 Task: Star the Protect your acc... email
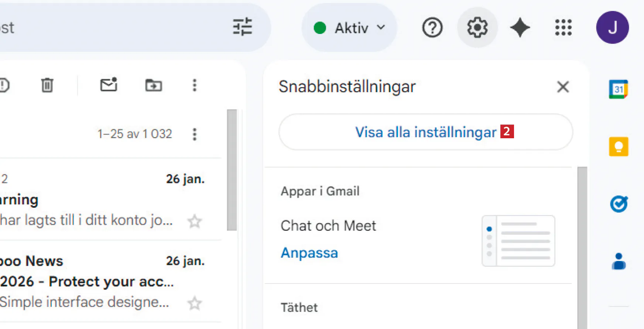(x=195, y=303)
